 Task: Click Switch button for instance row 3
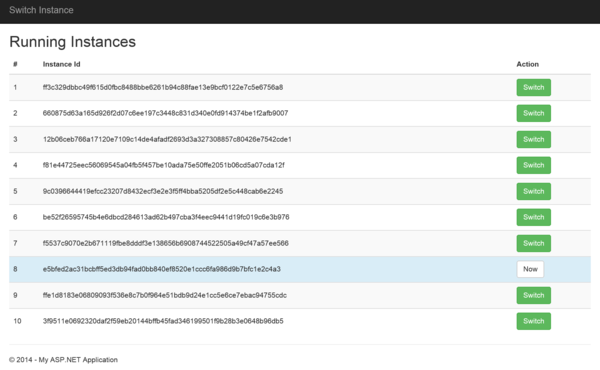[533, 139]
